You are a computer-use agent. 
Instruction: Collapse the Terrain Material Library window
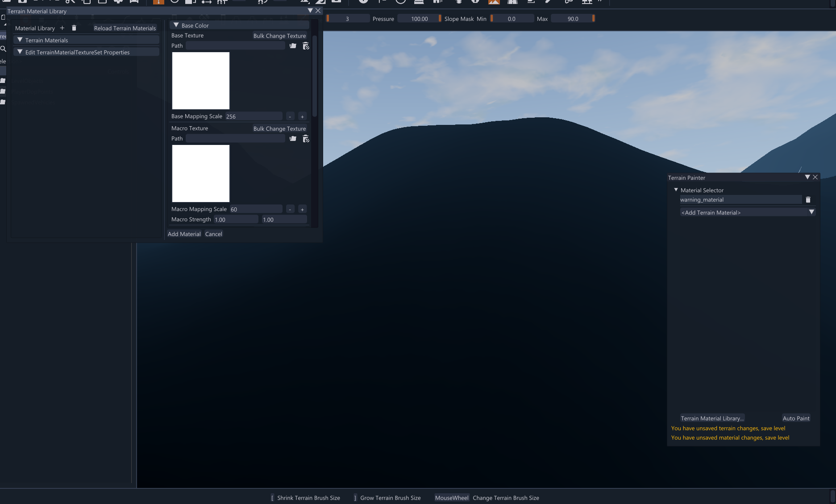pos(310,11)
